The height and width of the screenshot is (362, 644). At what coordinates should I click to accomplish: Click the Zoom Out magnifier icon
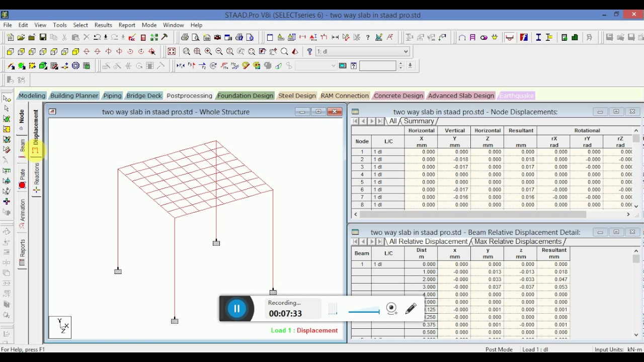(219, 51)
